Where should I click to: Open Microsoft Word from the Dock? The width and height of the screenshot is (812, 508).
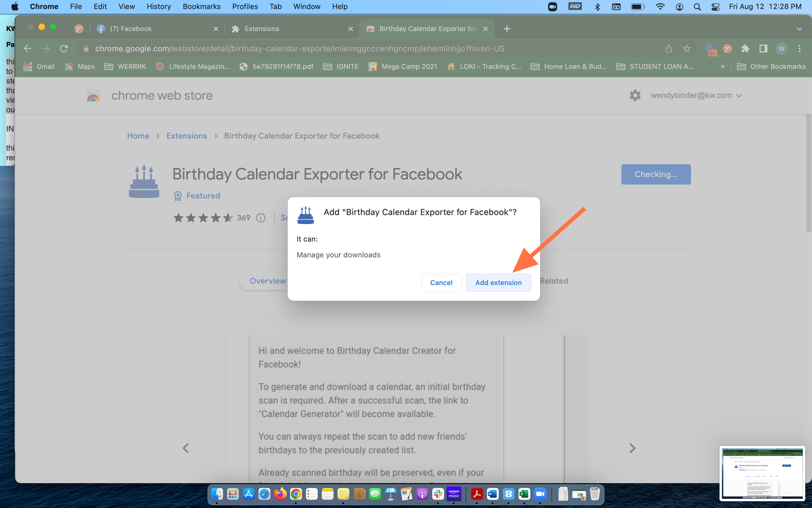pyautogui.click(x=493, y=494)
